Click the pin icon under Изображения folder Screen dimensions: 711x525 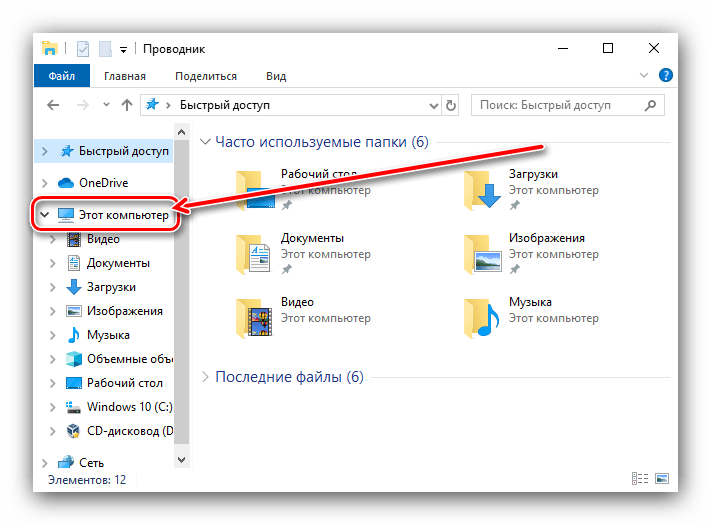point(514,269)
